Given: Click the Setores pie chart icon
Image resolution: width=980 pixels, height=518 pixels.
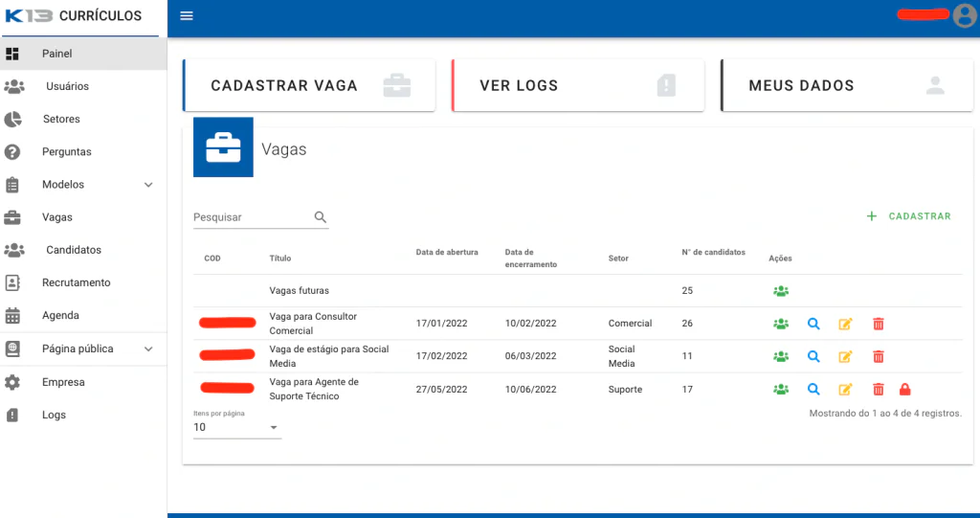Looking at the screenshot, I should click(12, 119).
